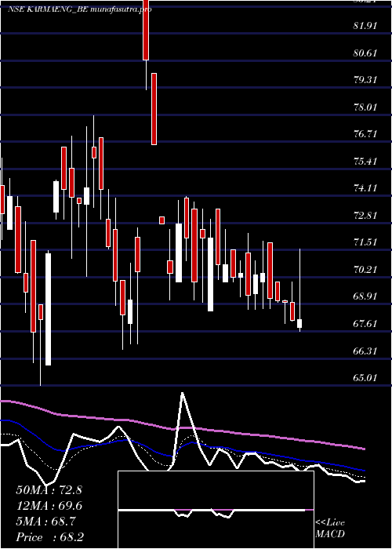Click the last white candlestick near 67.61
Image resolution: width=392 pixels, height=549 pixels.
coord(299,323)
